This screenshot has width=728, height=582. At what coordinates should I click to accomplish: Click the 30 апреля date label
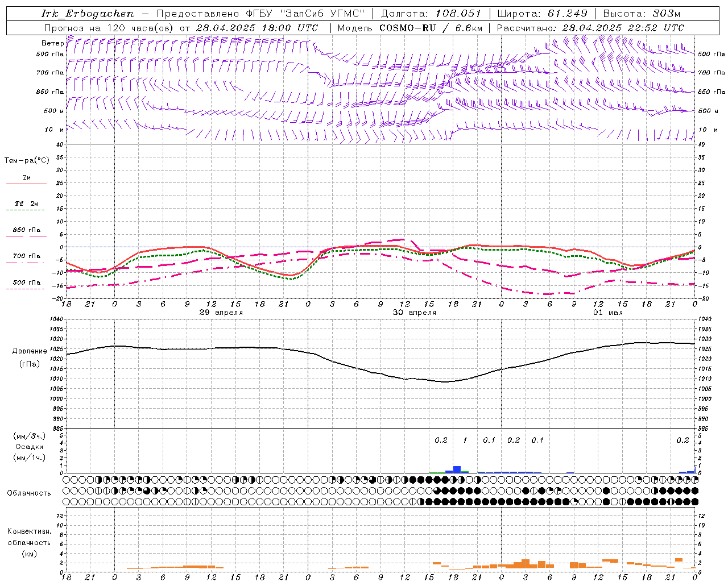pos(415,313)
